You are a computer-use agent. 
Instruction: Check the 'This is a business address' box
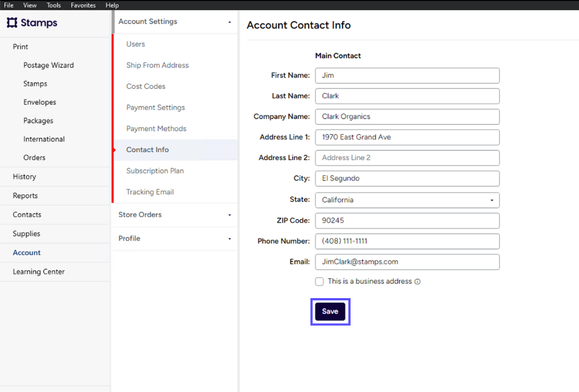tap(319, 282)
